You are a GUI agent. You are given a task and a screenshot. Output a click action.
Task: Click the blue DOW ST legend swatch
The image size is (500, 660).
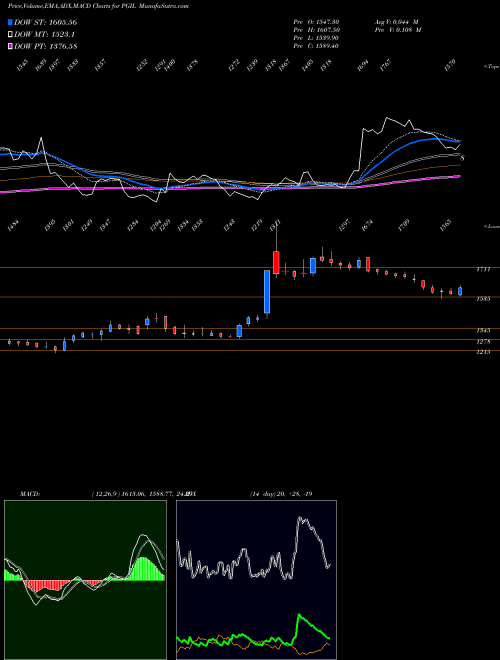coord(10,22)
